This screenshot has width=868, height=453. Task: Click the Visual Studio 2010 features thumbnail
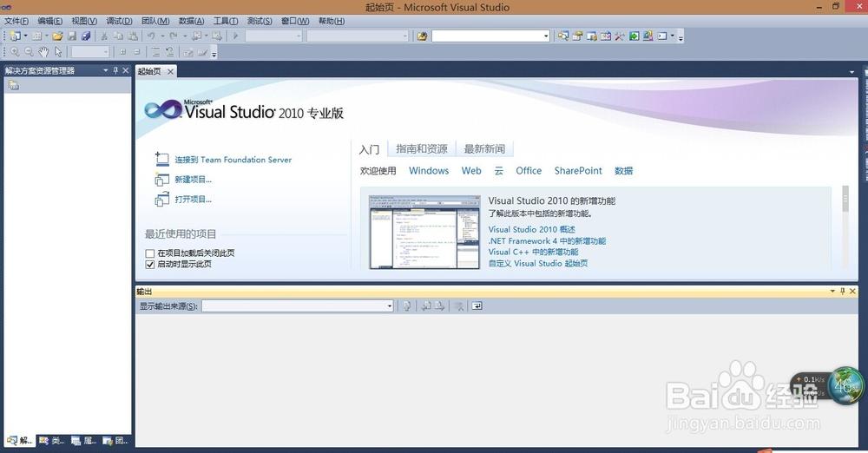point(424,232)
